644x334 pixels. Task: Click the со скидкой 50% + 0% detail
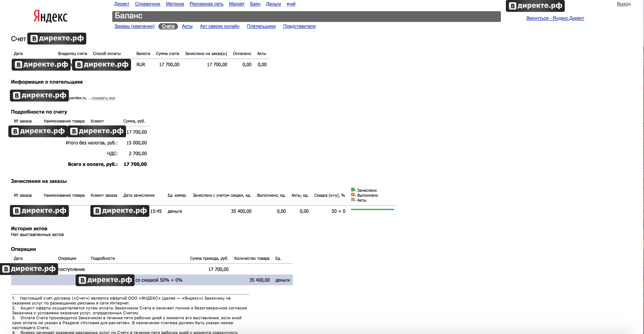pos(159,280)
